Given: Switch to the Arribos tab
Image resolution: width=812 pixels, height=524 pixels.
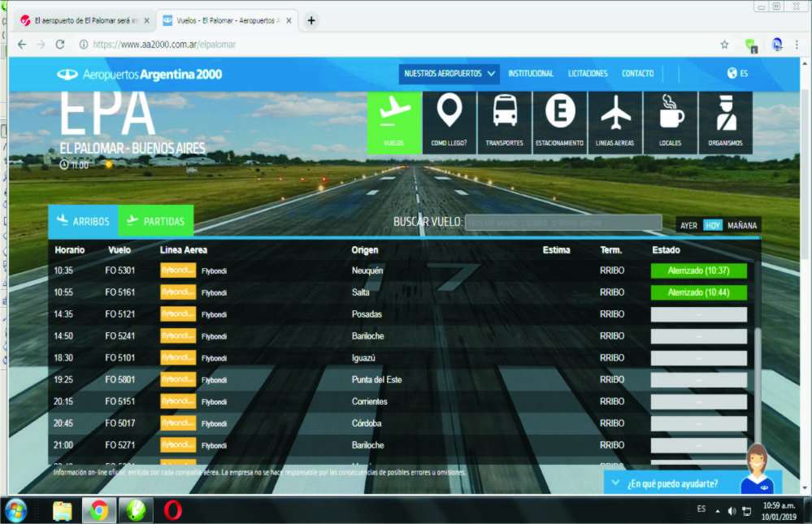Looking at the screenshot, I should pos(84,221).
